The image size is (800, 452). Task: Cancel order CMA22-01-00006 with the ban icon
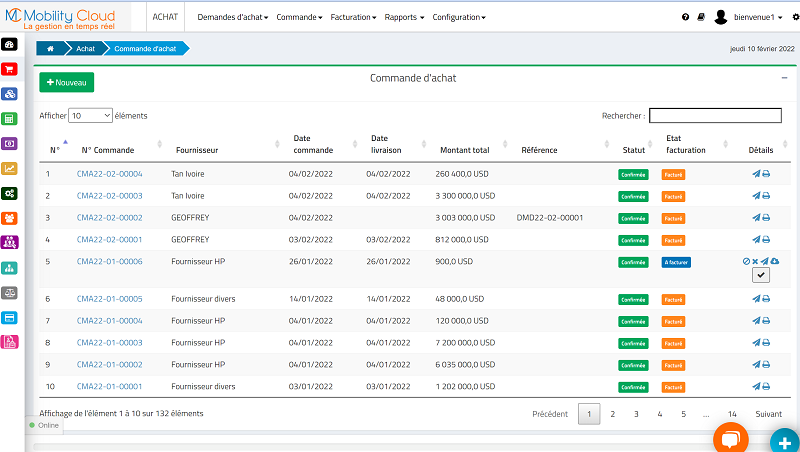(746, 261)
